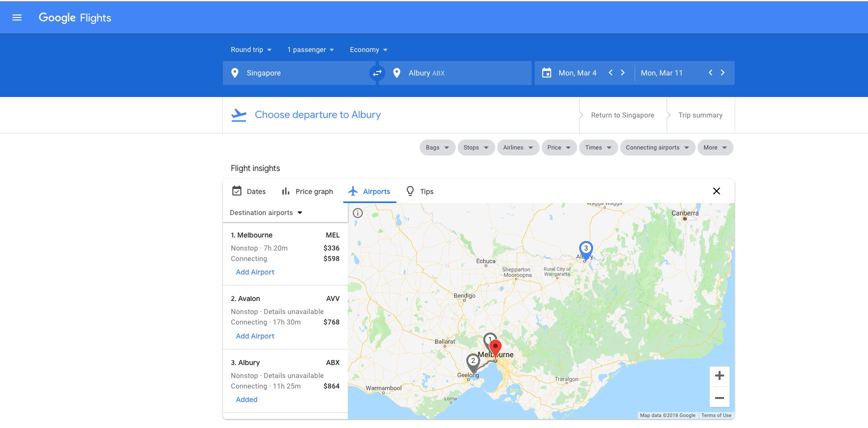This screenshot has width=868, height=428.
Task: Click the departing plane icon
Action: [x=239, y=115]
